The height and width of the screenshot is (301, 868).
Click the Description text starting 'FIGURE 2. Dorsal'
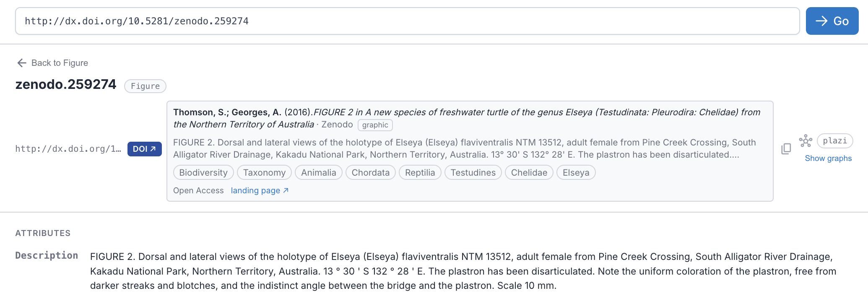click(463, 271)
